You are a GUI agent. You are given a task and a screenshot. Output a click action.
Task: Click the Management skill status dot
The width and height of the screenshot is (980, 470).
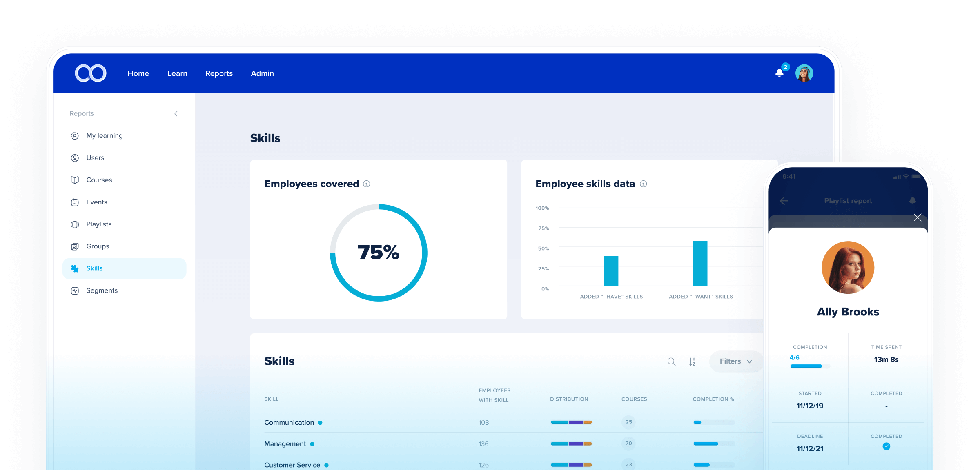coord(312,444)
